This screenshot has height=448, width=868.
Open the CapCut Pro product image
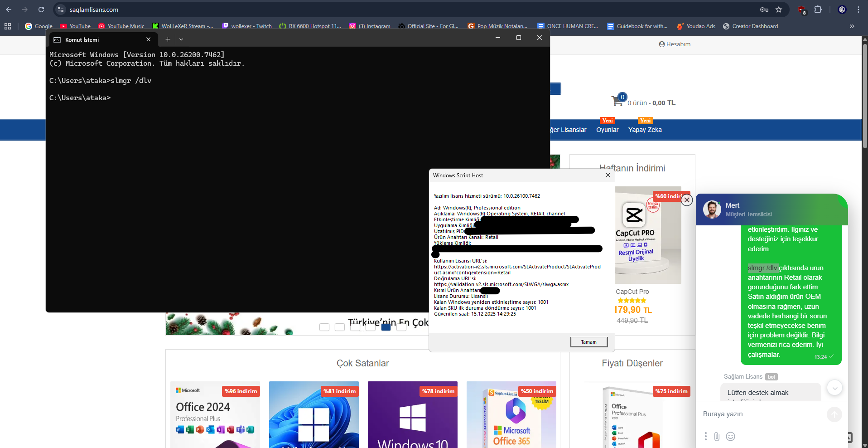(x=648, y=236)
